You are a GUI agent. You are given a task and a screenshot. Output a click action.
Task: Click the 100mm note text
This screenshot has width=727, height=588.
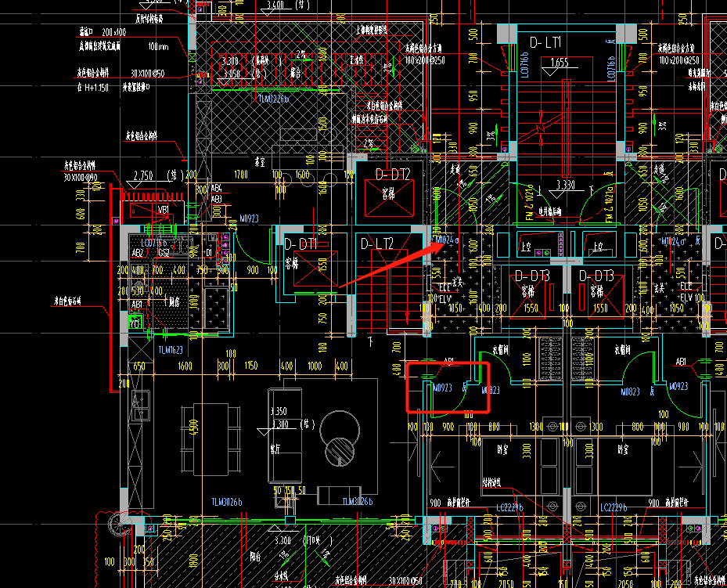(x=158, y=47)
